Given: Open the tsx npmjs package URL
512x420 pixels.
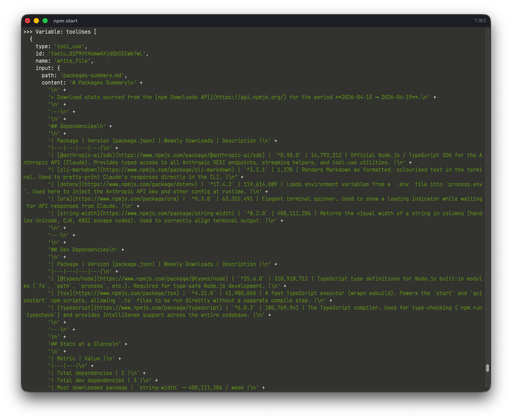Looking at the screenshot, I should click(126, 293).
